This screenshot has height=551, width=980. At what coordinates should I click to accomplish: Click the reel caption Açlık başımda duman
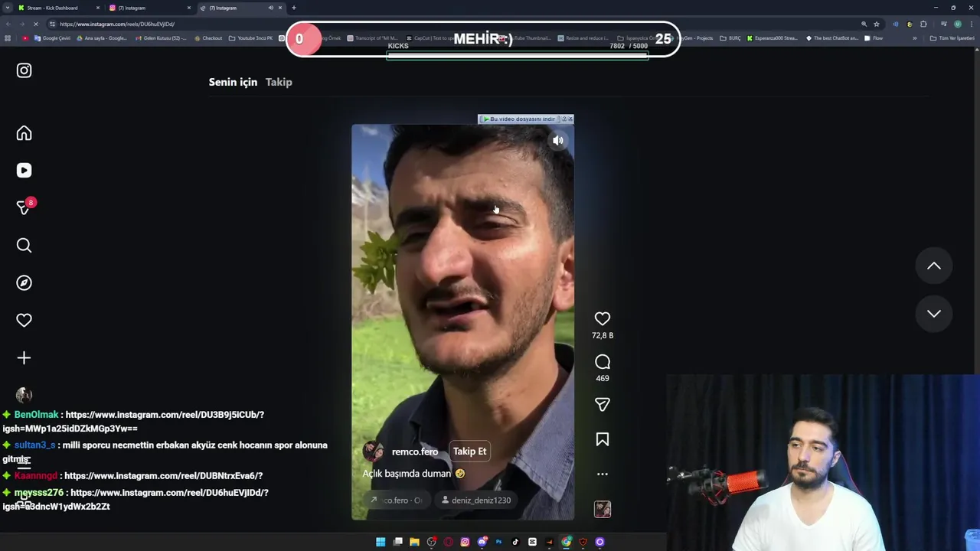point(413,474)
